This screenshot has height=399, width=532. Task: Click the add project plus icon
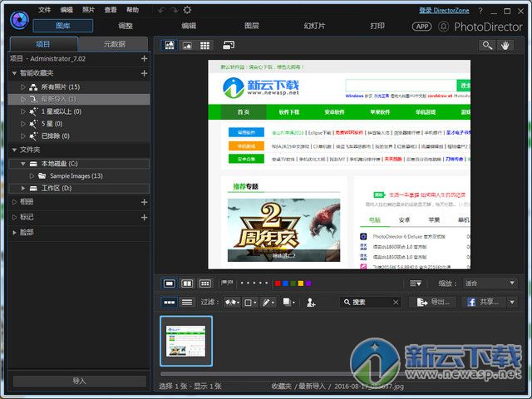(144, 59)
